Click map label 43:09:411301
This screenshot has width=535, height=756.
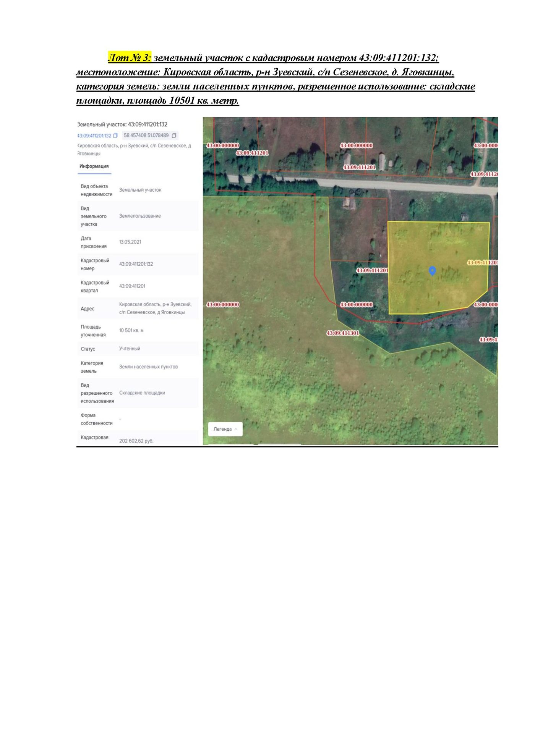(x=343, y=333)
